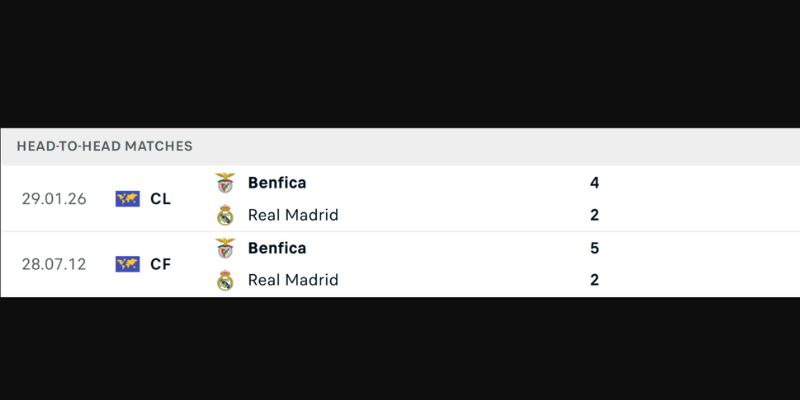Click Benfica crest in the 29.01.26 match
The image size is (800, 400).
225,183
